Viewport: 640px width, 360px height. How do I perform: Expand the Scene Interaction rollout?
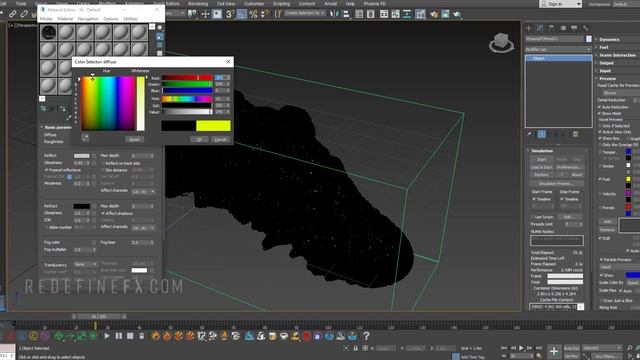point(617,55)
